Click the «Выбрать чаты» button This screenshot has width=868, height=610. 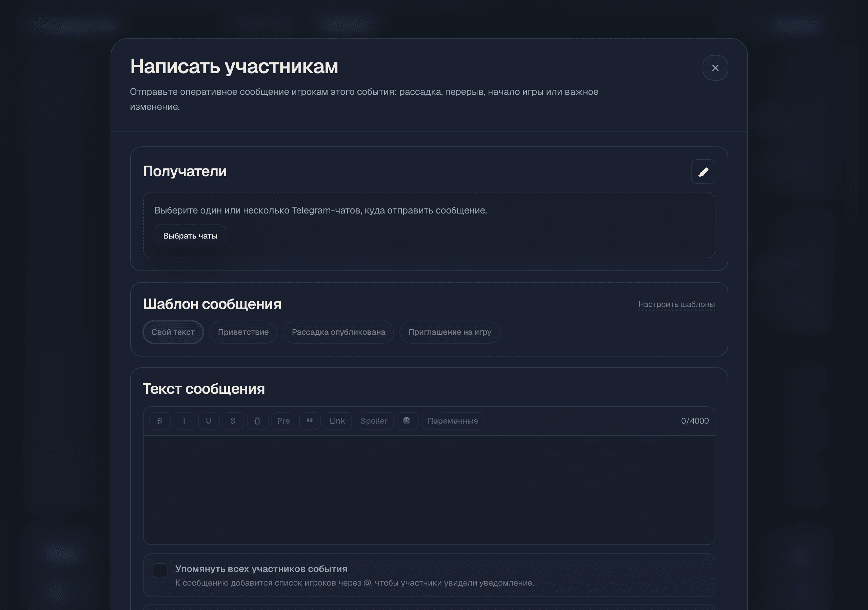coord(190,236)
